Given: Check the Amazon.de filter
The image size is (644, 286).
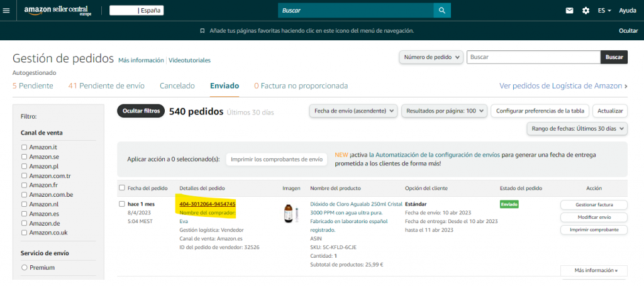Looking at the screenshot, I should [25, 223].
